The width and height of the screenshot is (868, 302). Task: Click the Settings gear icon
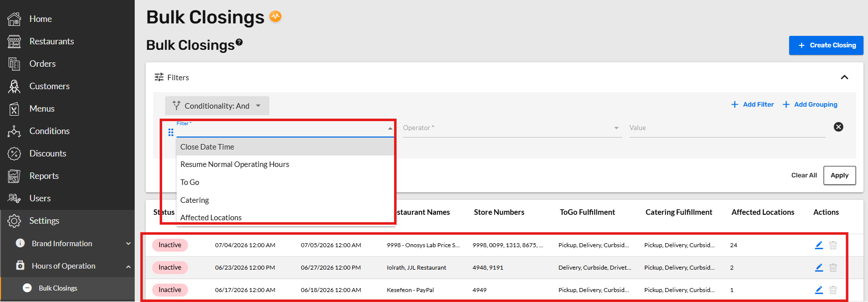pyautogui.click(x=14, y=221)
